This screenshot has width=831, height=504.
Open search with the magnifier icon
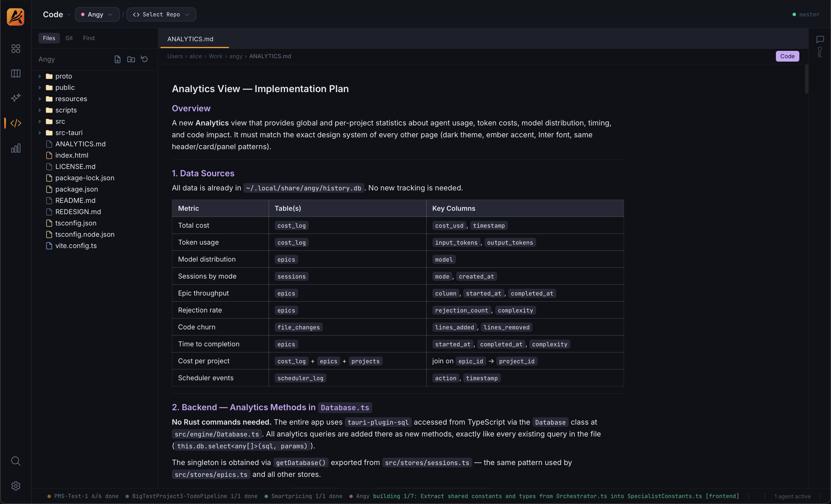pyautogui.click(x=16, y=461)
